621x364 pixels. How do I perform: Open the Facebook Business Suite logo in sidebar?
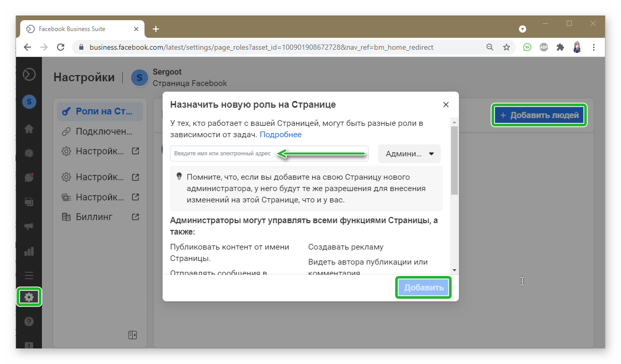(x=29, y=75)
